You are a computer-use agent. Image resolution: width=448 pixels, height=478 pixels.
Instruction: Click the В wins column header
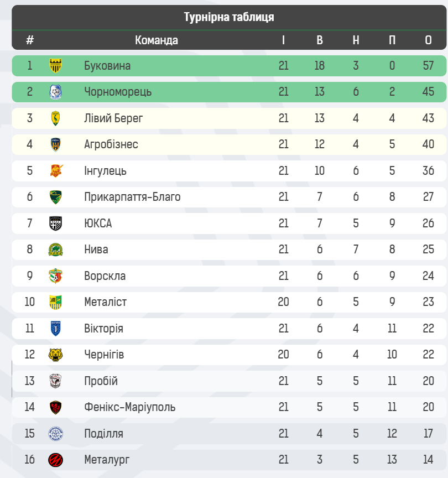point(320,40)
